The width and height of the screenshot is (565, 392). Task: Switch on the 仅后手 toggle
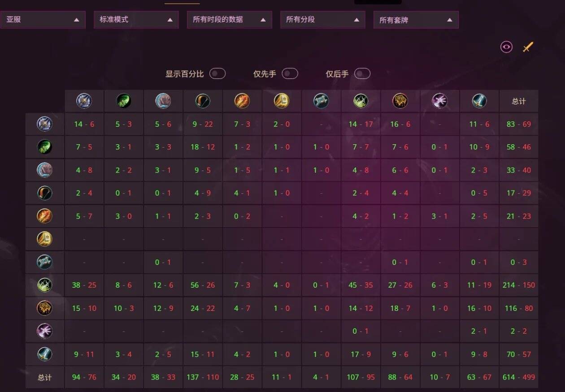tap(362, 73)
